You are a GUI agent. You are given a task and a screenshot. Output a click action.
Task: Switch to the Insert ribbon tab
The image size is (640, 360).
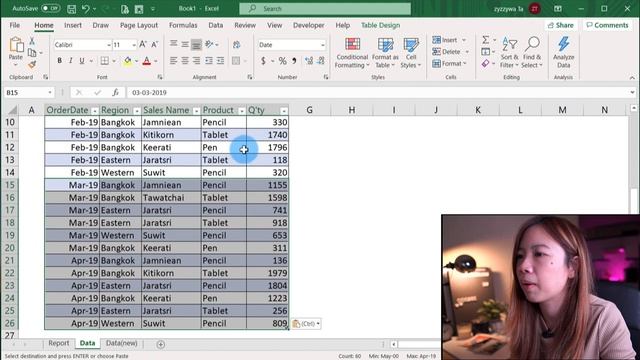pos(73,25)
